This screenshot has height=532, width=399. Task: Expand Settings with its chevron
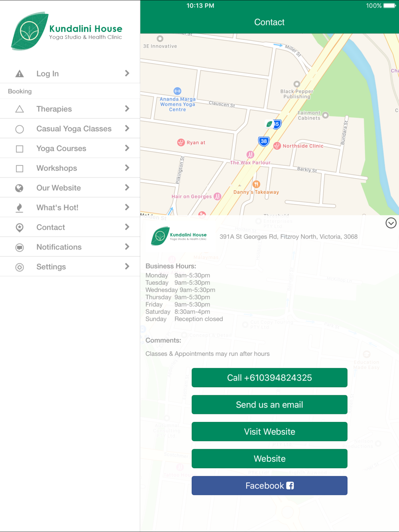coord(127,266)
